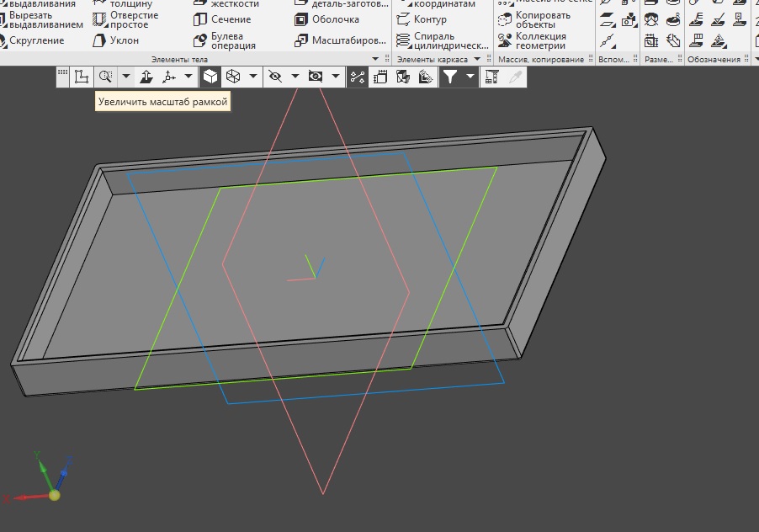Select the Спираль цилиндрическая tool
Screen dimensions: 759x532
click(x=443, y=40)
